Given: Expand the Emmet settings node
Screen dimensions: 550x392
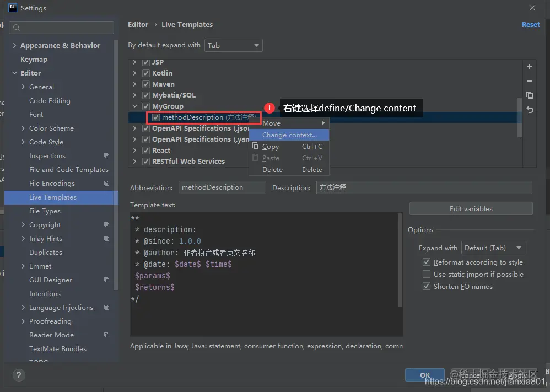Looking at the screenshot, I should coord(23,266).
